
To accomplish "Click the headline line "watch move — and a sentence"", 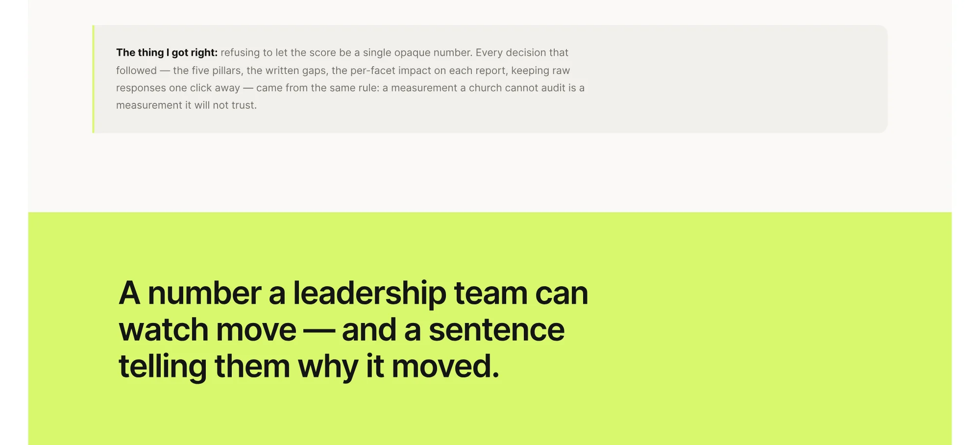I will [342, 330].
